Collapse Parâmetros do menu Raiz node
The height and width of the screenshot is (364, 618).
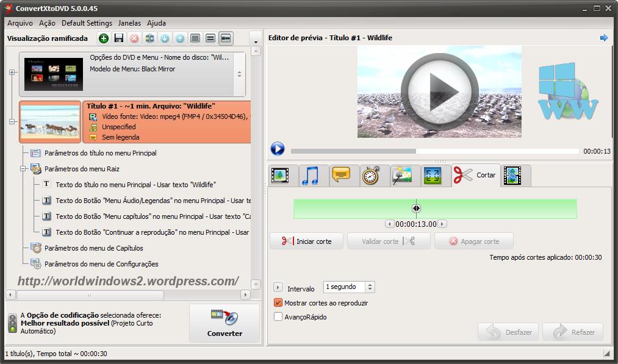pos(23,169)
